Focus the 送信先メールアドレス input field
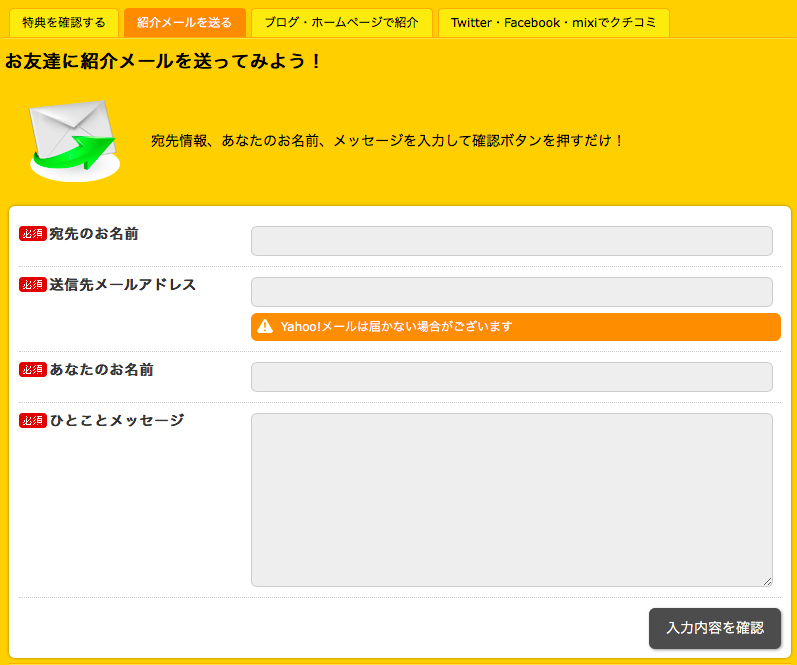The width and height of the screenshot is (797, 665). tap(512, 292)
